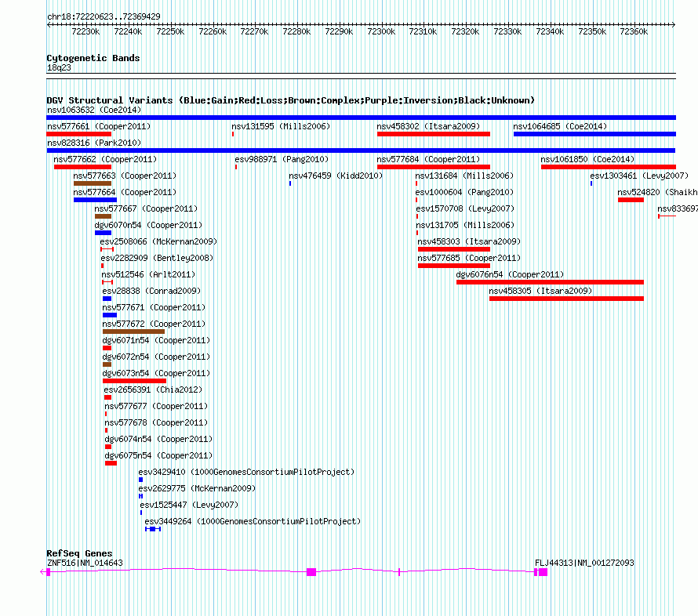Click the Cytogenetic Bands track title
The width and height of the screenshot is (698, 616).
point(93,58)
